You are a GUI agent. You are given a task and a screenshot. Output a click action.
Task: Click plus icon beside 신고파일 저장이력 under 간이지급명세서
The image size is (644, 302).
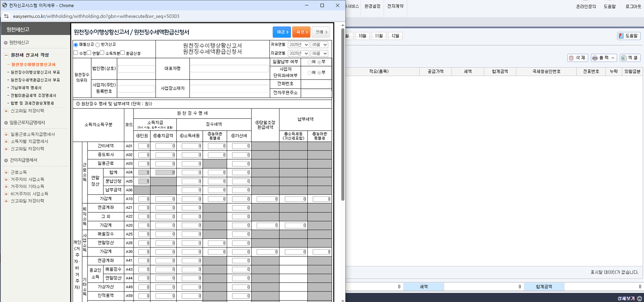[6, 201]
